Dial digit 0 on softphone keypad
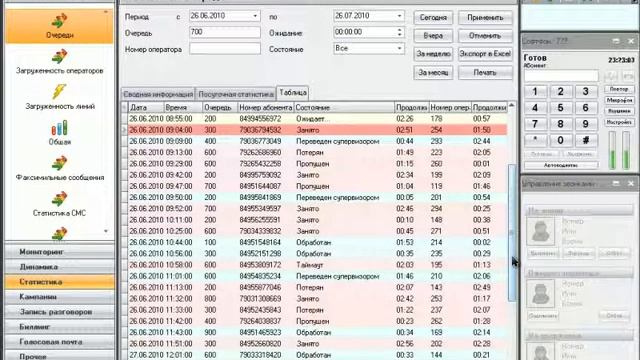 [560, 140]
